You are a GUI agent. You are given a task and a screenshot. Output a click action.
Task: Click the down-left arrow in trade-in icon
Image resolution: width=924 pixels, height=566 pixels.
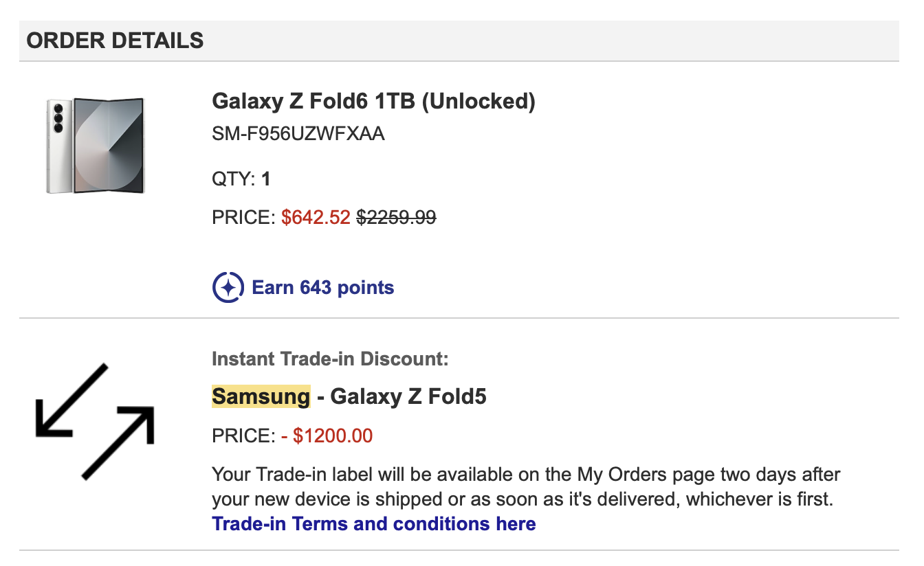(x=71, y=400)
